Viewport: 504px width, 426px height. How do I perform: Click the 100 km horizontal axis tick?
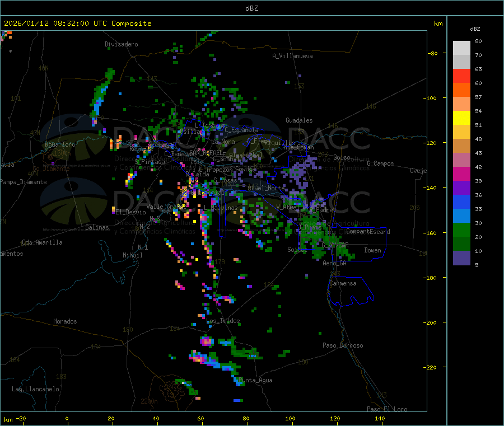(290, 418)
